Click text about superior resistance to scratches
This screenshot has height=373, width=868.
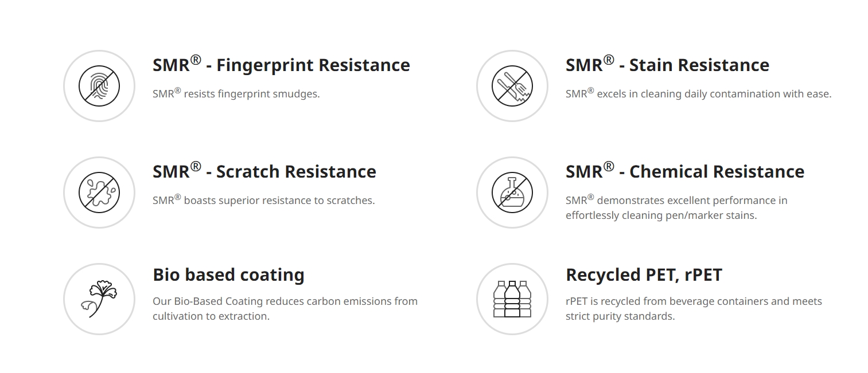tap(264, 199)
